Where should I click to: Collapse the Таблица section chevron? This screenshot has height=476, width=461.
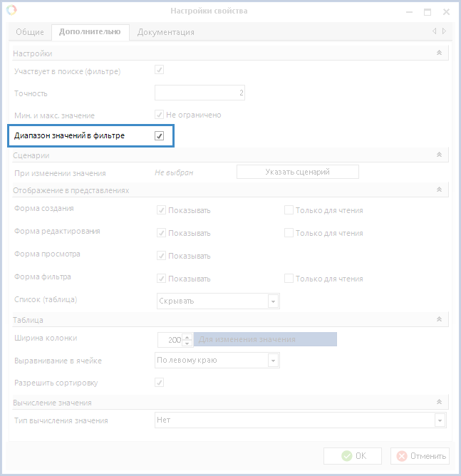439,319
